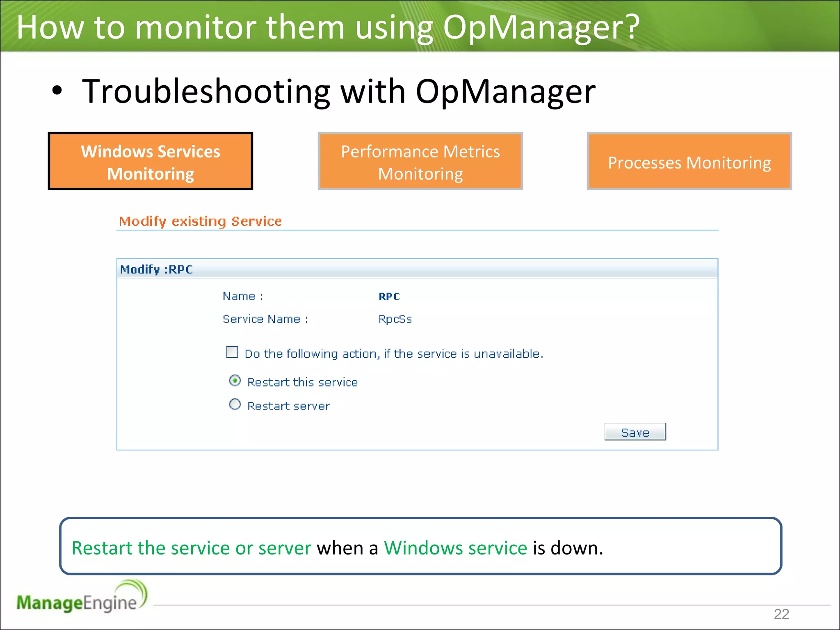840x630 pixels.
Task: Choose the 'Restart server' radio option
Action: (x=235, y=405)
